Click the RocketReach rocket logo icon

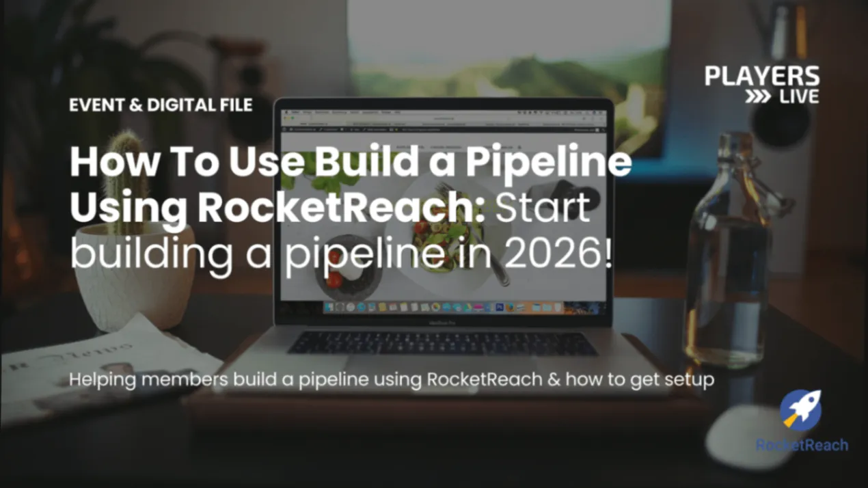pyautogui.click(x=800, y=411)
